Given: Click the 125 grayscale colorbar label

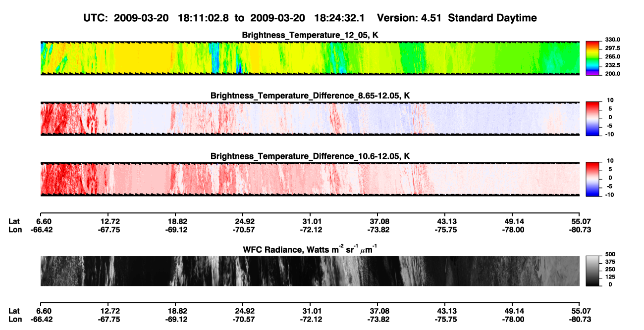Looking at the screenshot, I should 610,277.
